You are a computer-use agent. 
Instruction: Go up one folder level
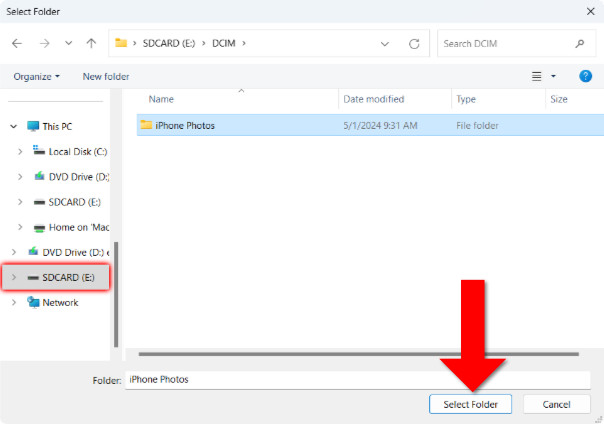click(x=91, y=43)
